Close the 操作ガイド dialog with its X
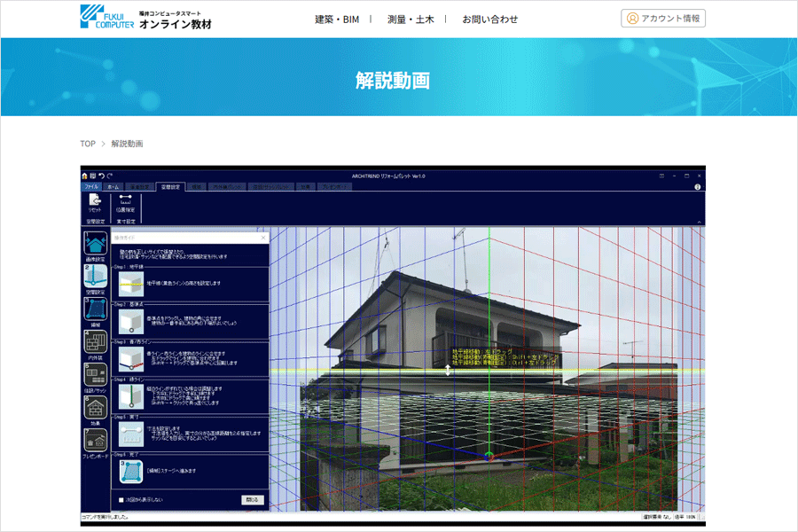The height and width of the screenshot is (532, 798). (263, 238)
